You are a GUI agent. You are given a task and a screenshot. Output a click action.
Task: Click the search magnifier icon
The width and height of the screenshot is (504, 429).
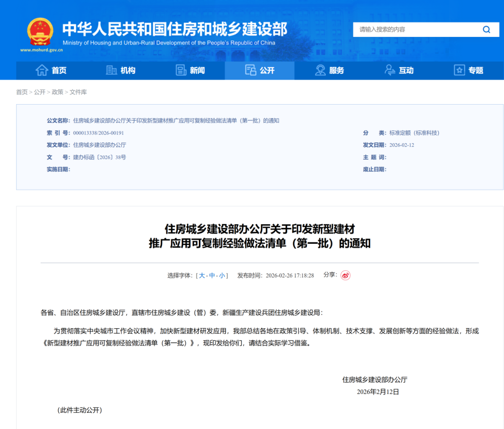pyautogui.click(x=486, y=30)
